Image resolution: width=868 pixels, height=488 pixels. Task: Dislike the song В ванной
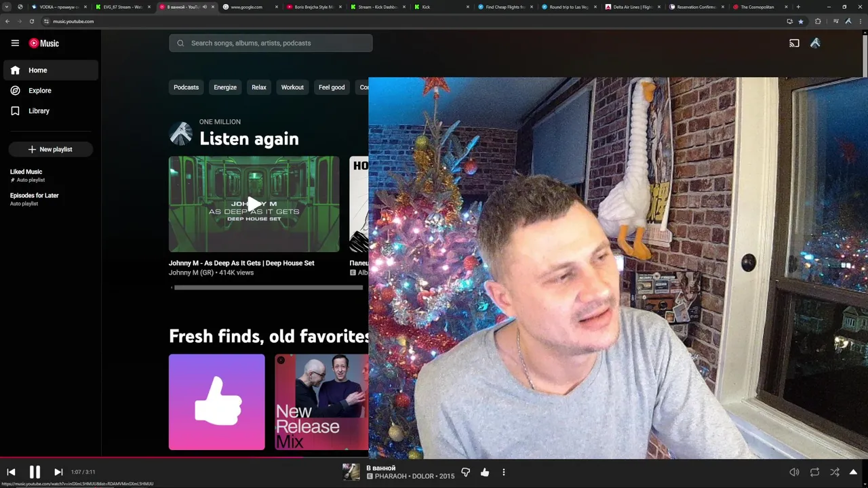465,472
